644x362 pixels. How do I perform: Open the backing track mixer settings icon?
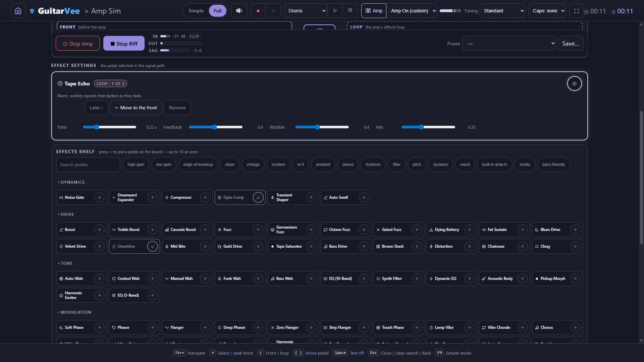click(x=350, y=11)
